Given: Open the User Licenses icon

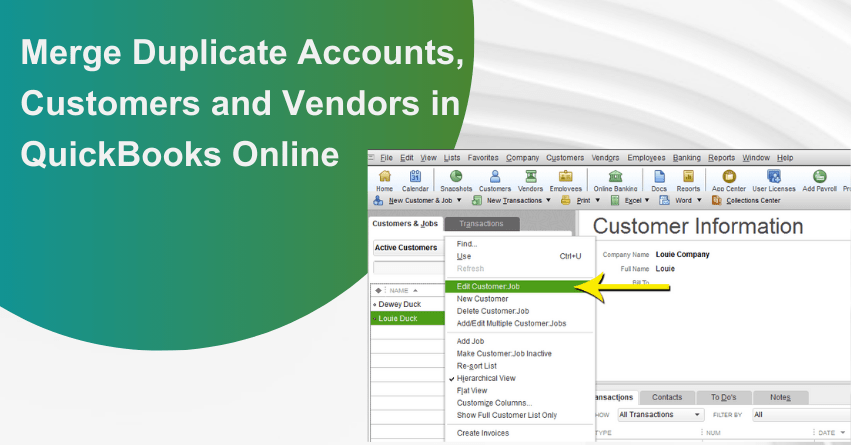Looking at the screenshot, I should click(x=773, y=181).
